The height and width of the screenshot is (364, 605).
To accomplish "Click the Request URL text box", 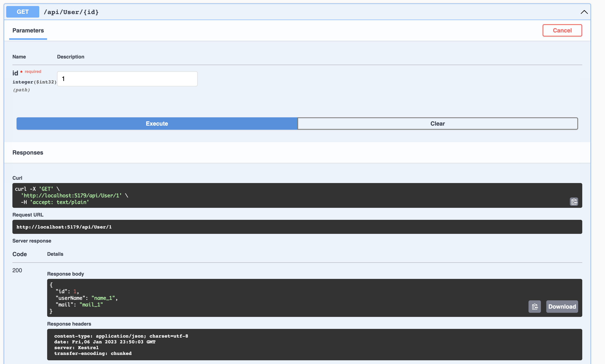I will 297,227.
